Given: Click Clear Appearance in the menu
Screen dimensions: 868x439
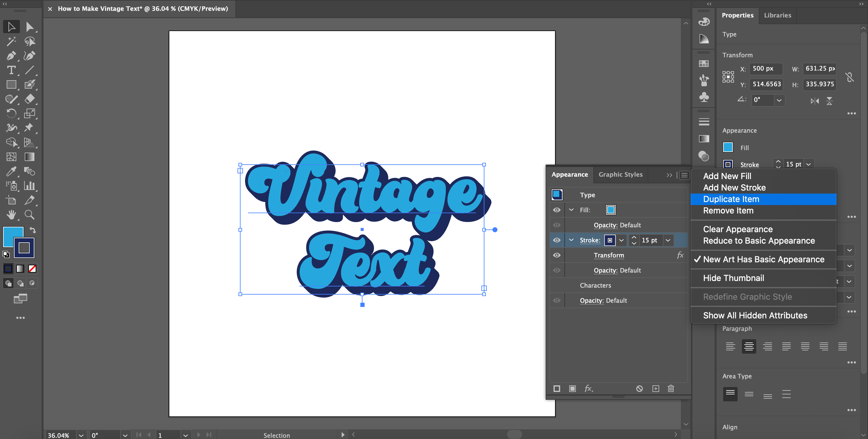Looking at the screenshot, I should pyautogui.click(x=738, y=229).
